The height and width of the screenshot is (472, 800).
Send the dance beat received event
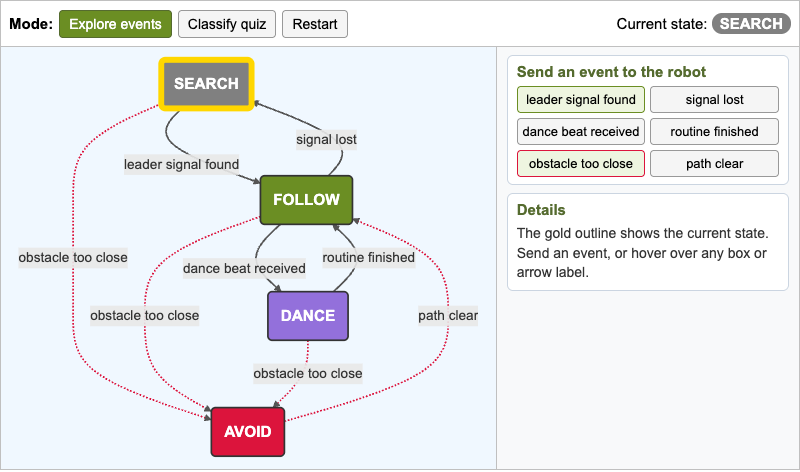click(x=581, y=132)
